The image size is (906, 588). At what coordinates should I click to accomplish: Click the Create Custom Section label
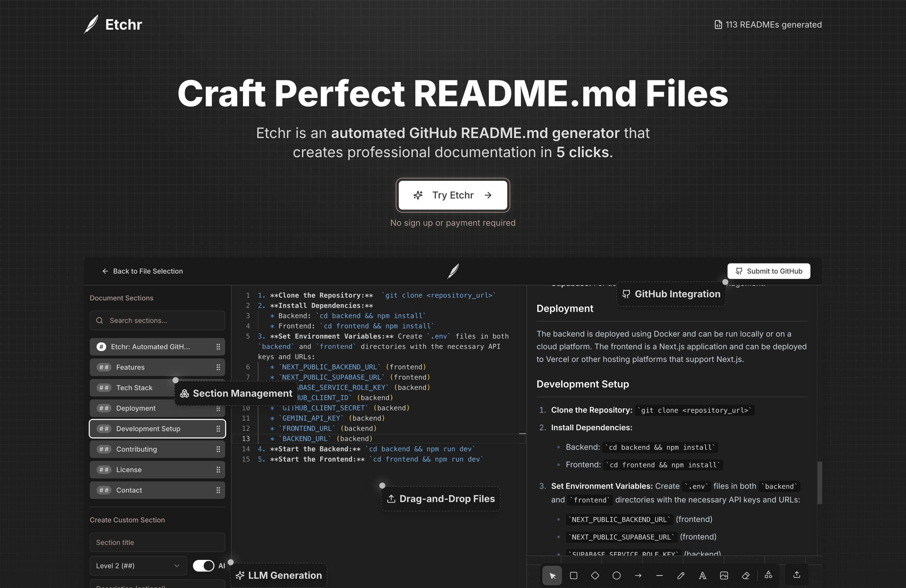pos(127,520)
